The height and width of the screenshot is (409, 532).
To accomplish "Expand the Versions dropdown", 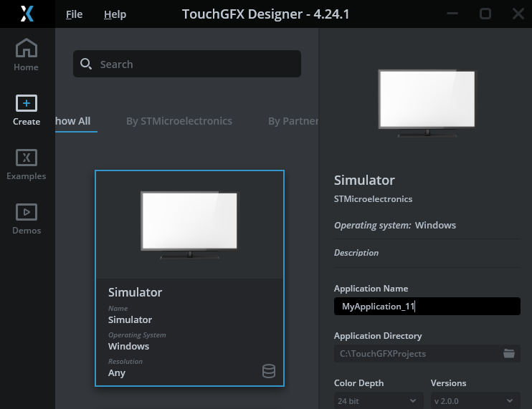I will click(x=475, y=400).
